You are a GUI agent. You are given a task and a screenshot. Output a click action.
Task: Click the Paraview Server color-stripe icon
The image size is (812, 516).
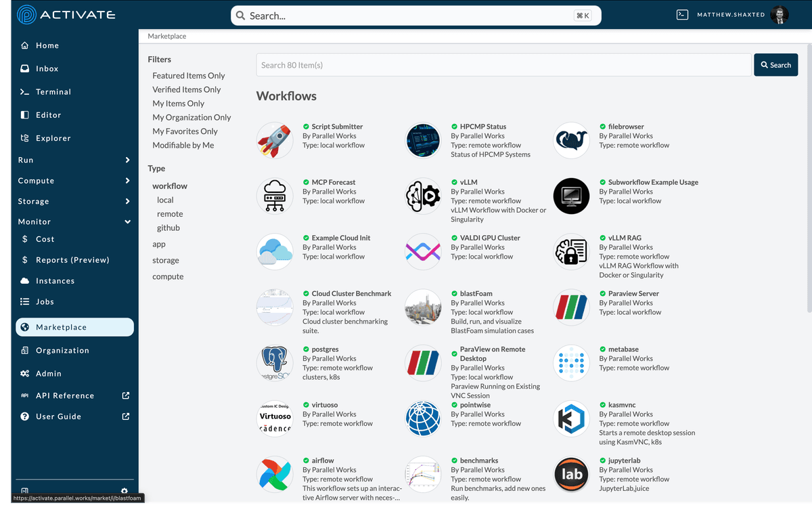(x=571, y=307)
